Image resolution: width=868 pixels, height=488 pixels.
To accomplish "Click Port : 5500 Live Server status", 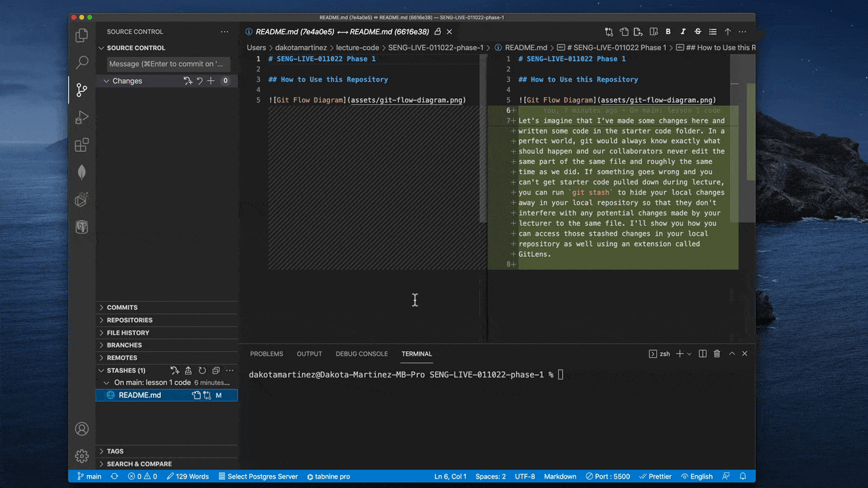I will pyautogui.click(x=608, y=476).
